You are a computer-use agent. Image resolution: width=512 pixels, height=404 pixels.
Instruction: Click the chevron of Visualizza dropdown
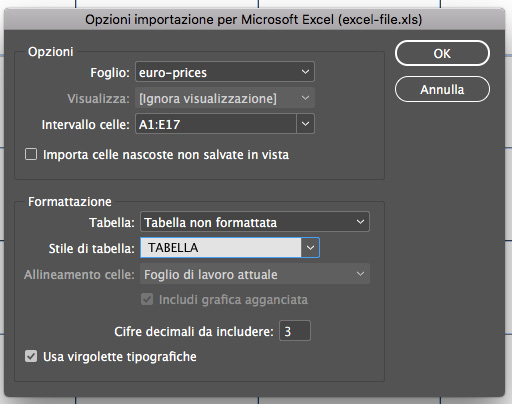click(x=305, y=98)
